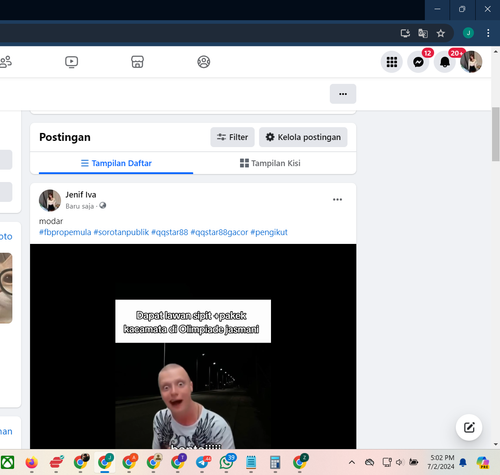The width and height of the screenshot is (500, 475).
Task: Open Chrome profile A window in taskbar
Action: coord(129,462)
